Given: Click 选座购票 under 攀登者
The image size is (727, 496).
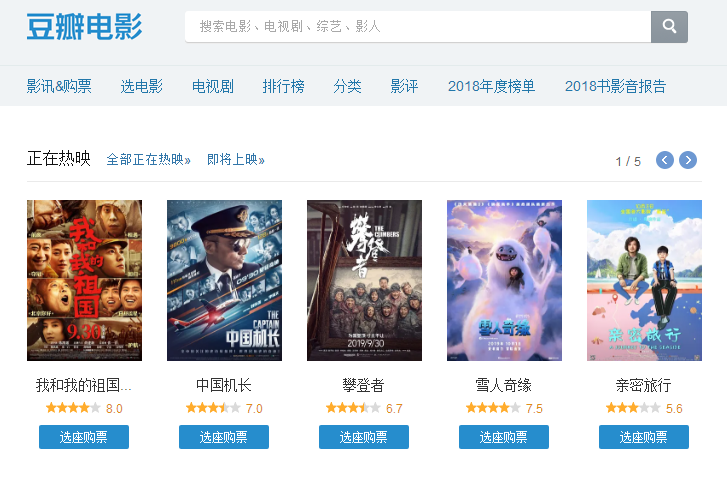Looking at the screenshot, I should coord(364,437).
